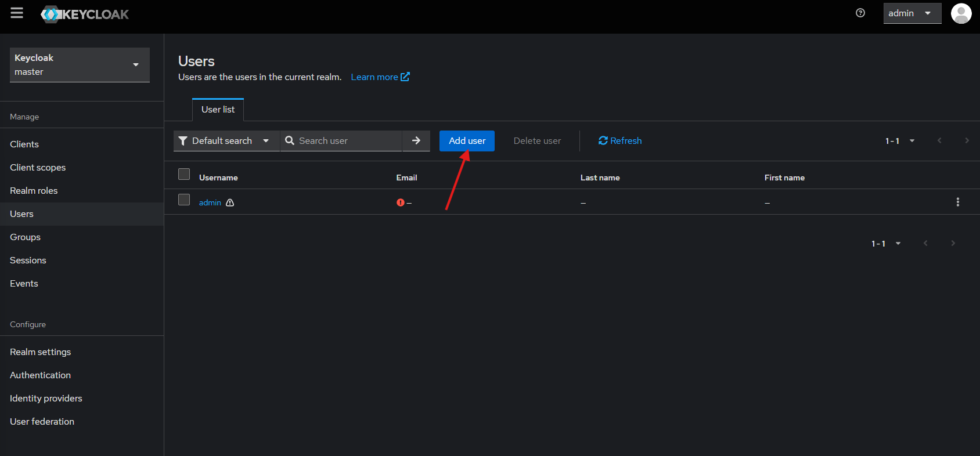Go to previous page in top pagination
Screen dimensions: 980x456
click(939, 140)
